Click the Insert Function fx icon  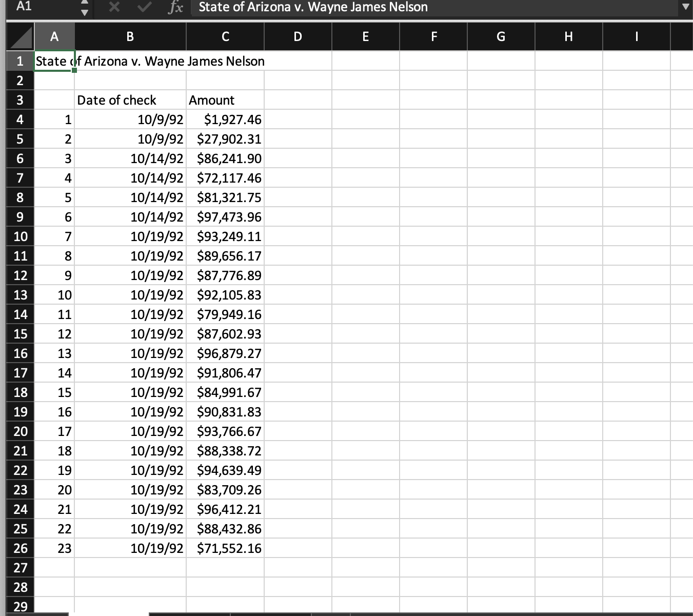[175, 7]
